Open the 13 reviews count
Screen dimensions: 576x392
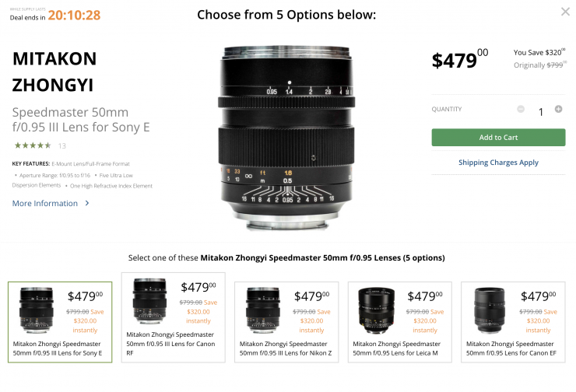coord(62,145)
